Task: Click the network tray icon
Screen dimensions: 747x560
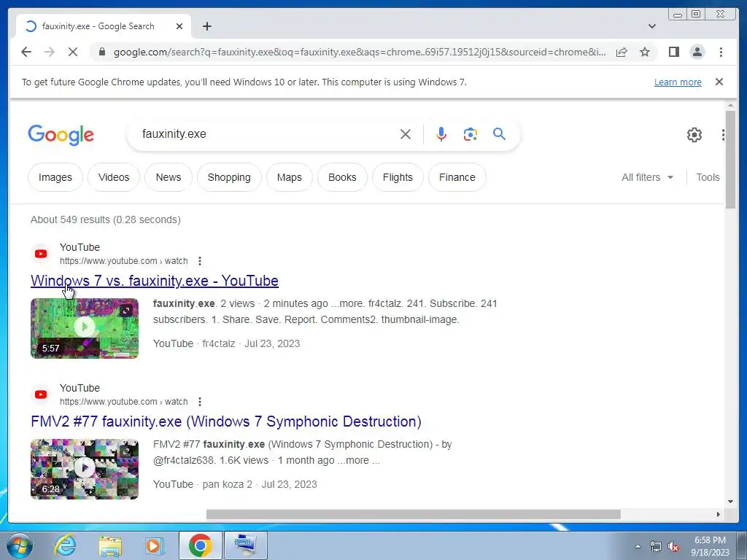Action: (656, 547)
